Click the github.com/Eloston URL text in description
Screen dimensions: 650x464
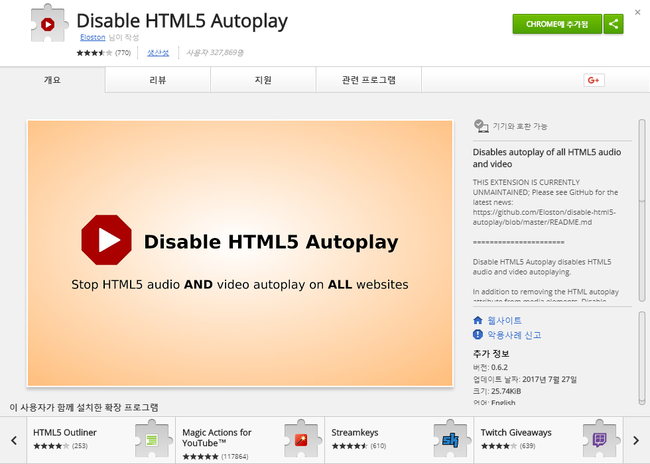(544, 217)
